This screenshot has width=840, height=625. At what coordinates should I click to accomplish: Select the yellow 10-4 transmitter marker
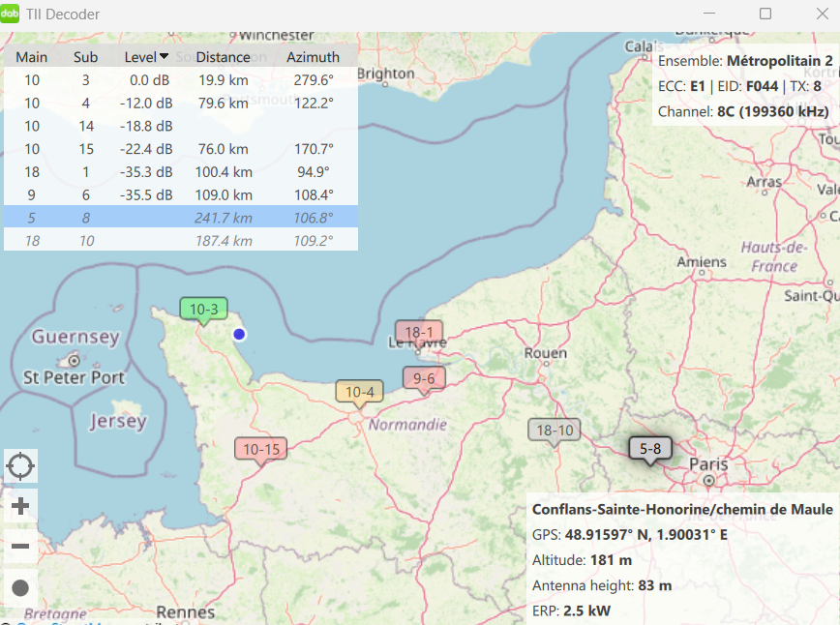[359, 393]
